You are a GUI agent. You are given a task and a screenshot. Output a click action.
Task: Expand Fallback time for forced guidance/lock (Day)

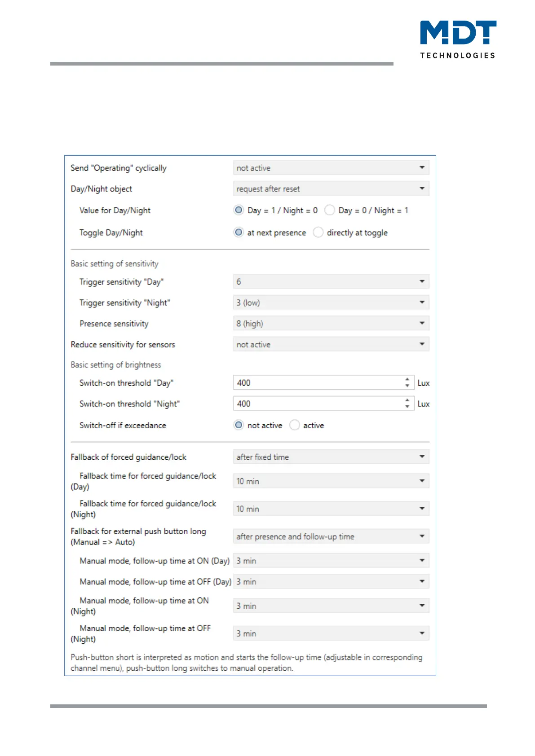(x=331, y=481)
